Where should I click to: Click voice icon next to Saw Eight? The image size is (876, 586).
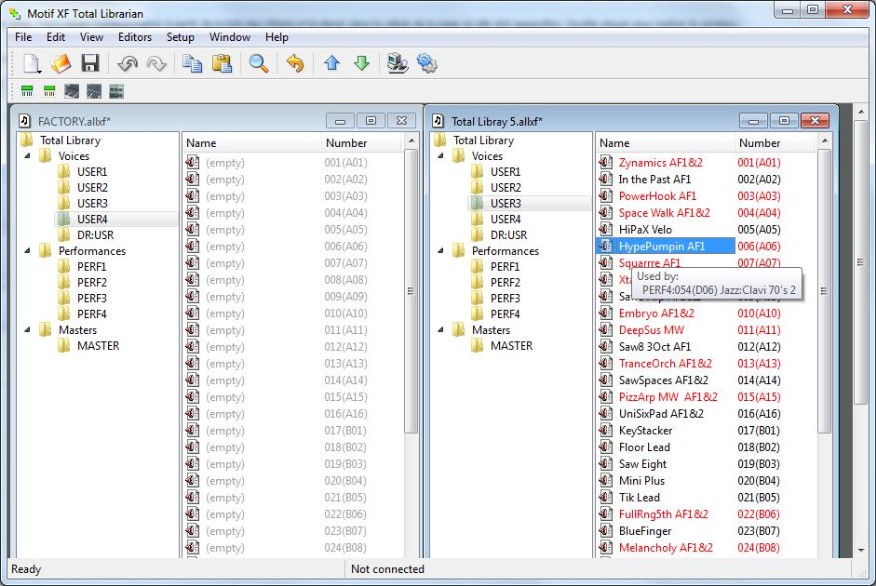tap(606, 464)
